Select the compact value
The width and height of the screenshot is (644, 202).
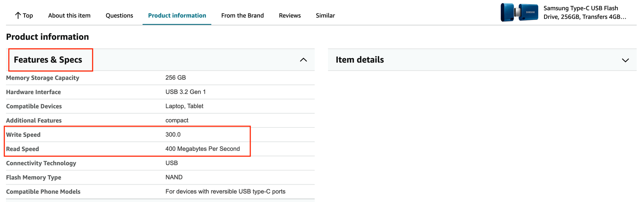177,120
